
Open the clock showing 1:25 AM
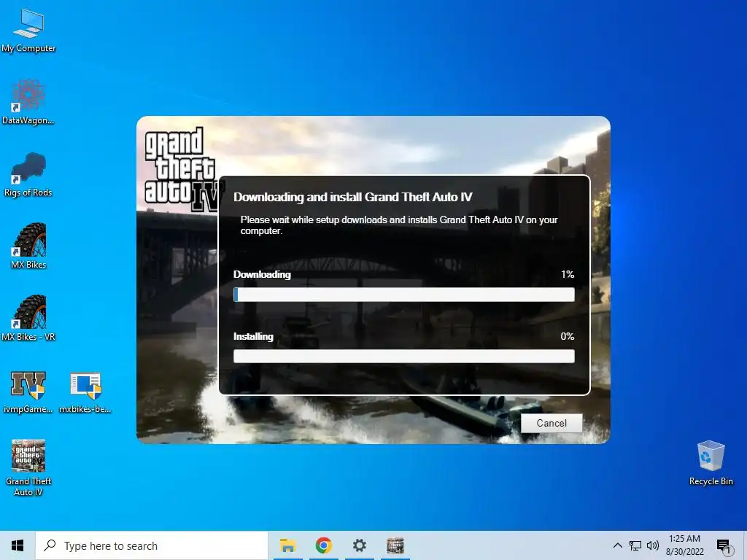684,545
